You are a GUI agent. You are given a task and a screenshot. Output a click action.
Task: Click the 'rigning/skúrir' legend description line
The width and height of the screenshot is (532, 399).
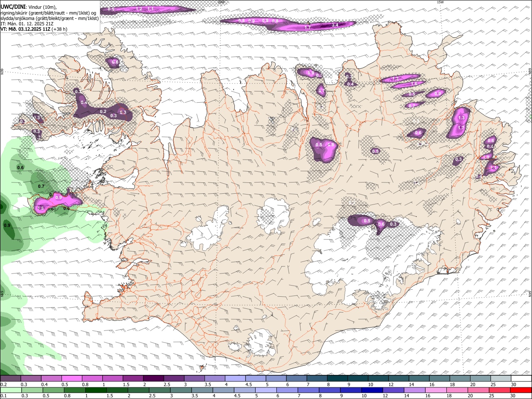[48, 12]
